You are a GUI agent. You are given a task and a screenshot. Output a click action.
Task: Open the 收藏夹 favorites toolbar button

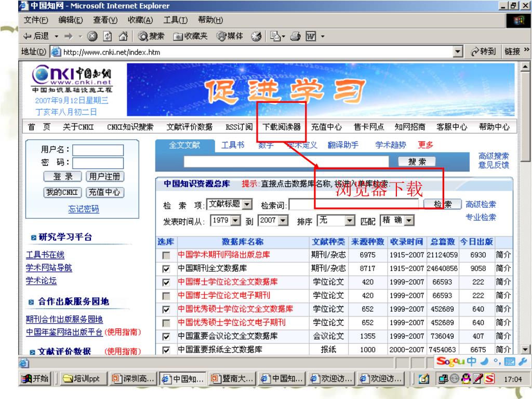pos(190,36)
